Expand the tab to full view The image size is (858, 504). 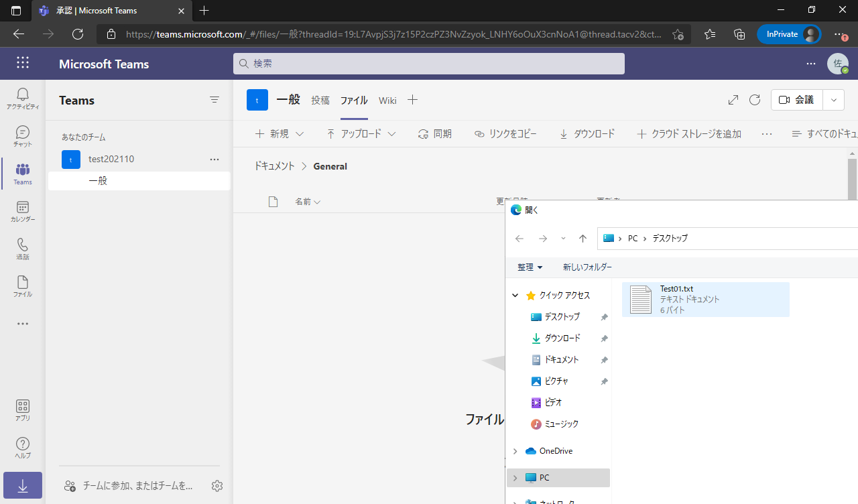click(733, 100)
